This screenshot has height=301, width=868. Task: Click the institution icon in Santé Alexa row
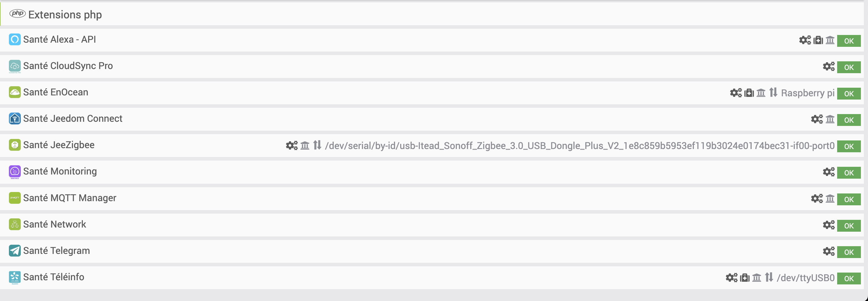[830, 40]
